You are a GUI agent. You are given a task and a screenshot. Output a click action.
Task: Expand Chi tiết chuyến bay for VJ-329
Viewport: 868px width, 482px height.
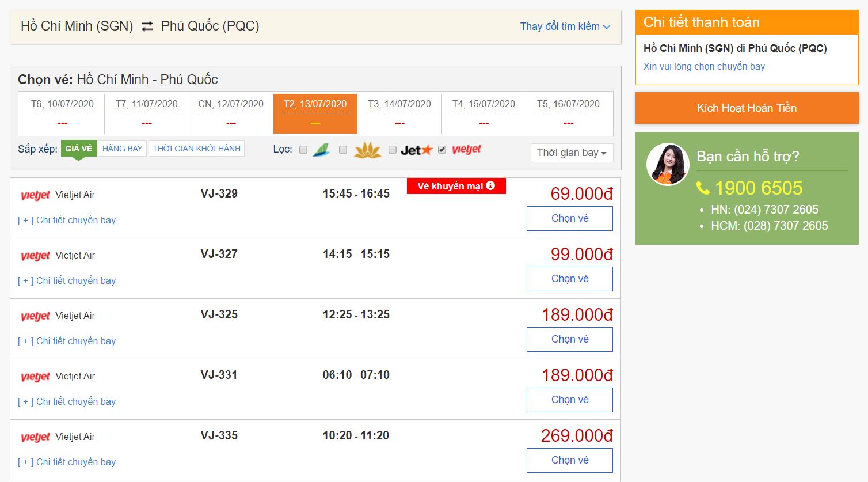pos(67,220)
